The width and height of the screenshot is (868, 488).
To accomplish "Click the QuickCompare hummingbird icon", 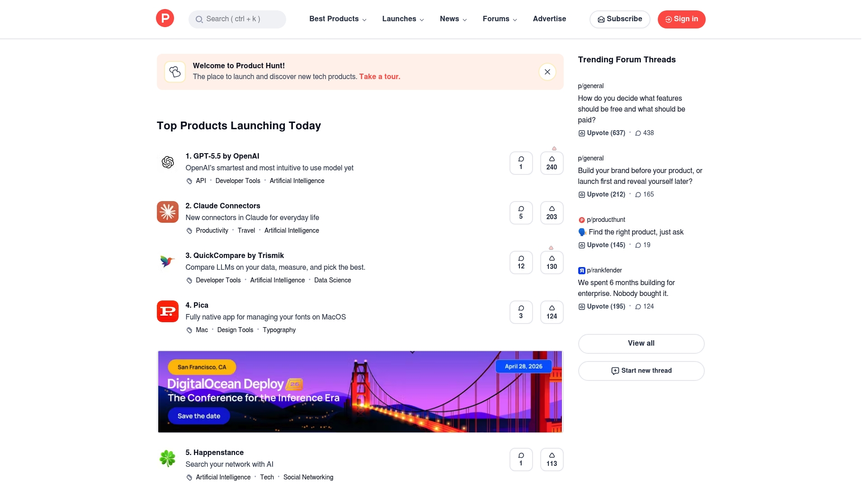I will tap(168, 262).
